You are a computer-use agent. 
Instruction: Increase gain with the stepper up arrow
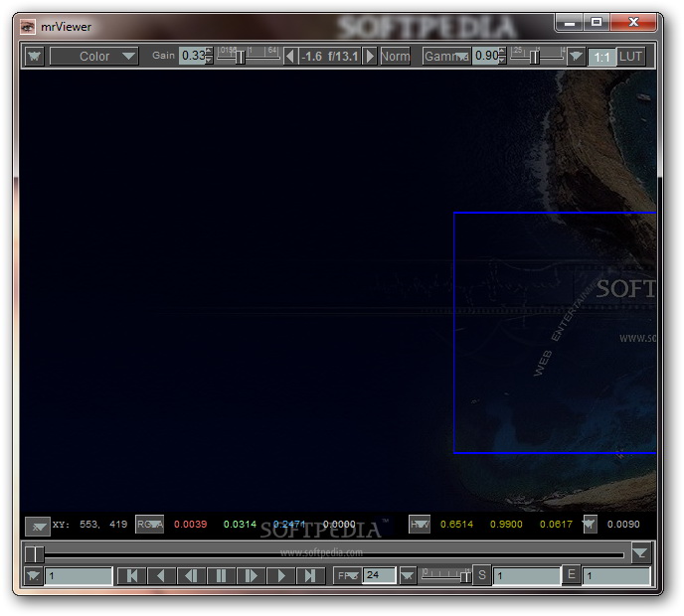pos(210,51)
